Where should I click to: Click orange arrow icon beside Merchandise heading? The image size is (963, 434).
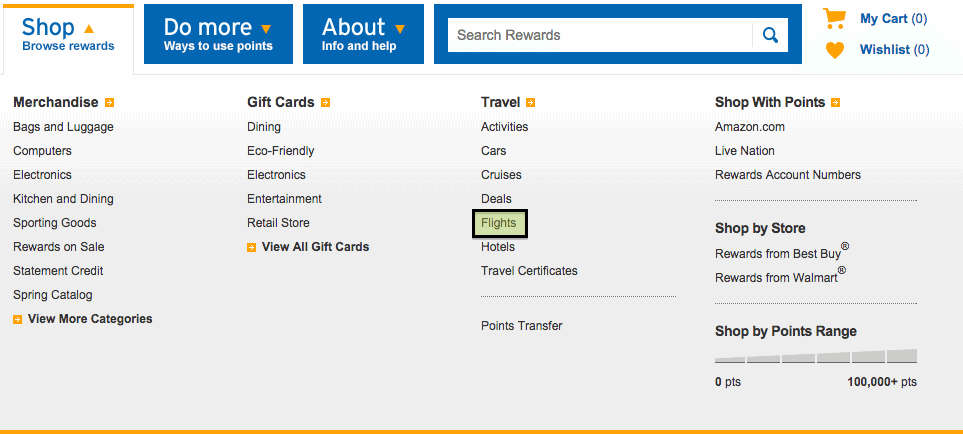pyautogui.click(x=109, y=103)
